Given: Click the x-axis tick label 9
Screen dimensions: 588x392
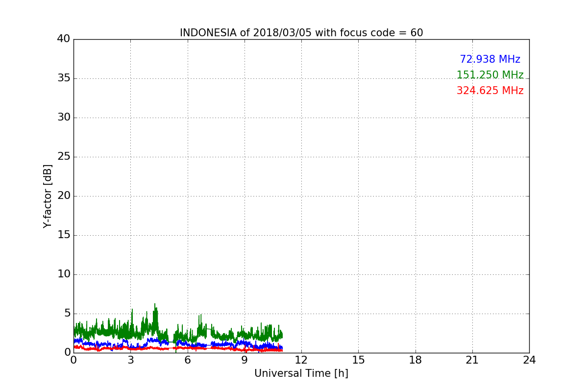Looking at the screenshot, I should 245,360.
